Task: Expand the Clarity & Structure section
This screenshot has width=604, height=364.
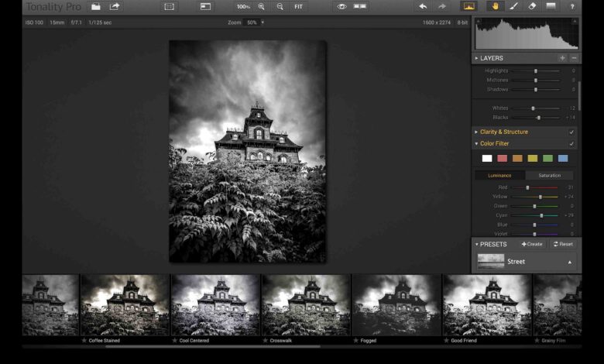Action: click(x=476, y=132)
